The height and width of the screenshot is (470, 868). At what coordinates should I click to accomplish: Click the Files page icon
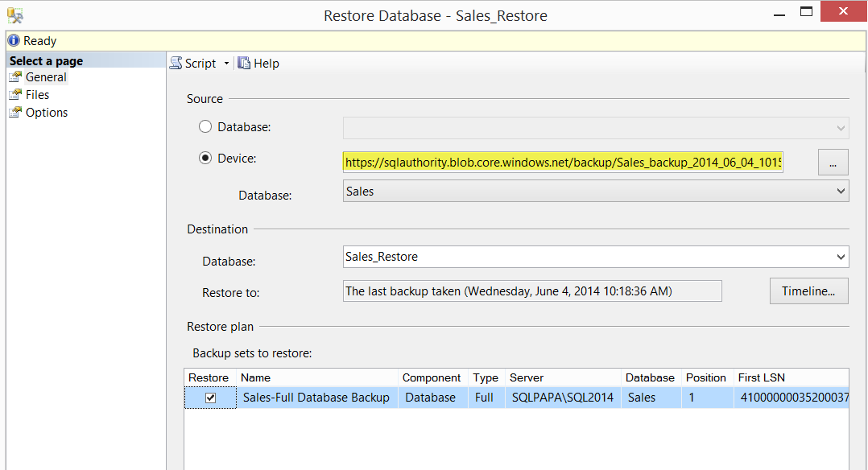[15, 95]
